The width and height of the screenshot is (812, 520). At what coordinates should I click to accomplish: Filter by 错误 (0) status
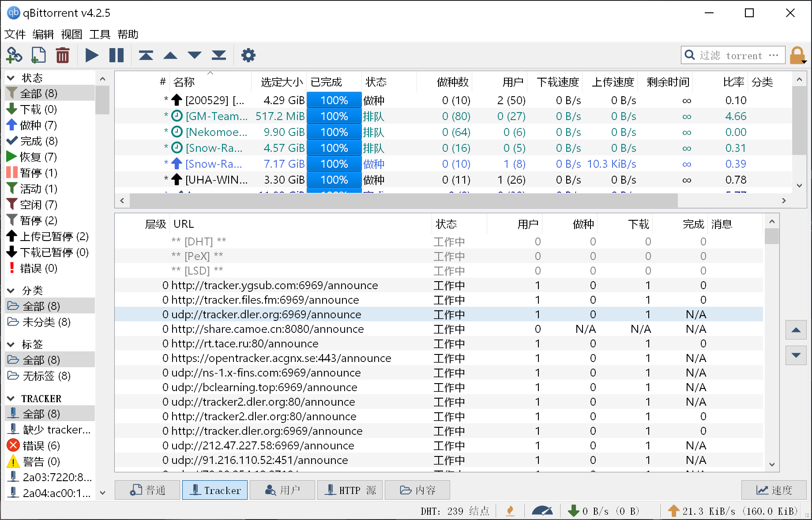point(50,268)
